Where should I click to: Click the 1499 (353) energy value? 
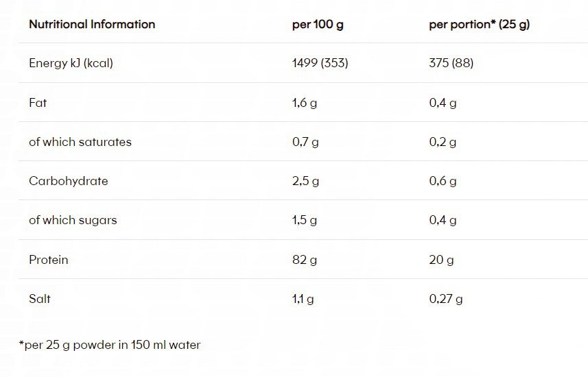pos(320,63)
